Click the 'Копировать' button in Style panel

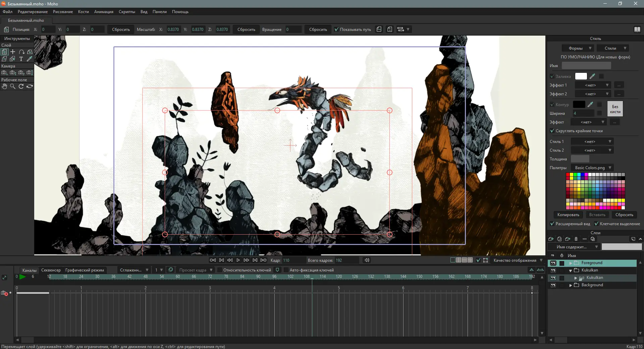click(568, 215)
